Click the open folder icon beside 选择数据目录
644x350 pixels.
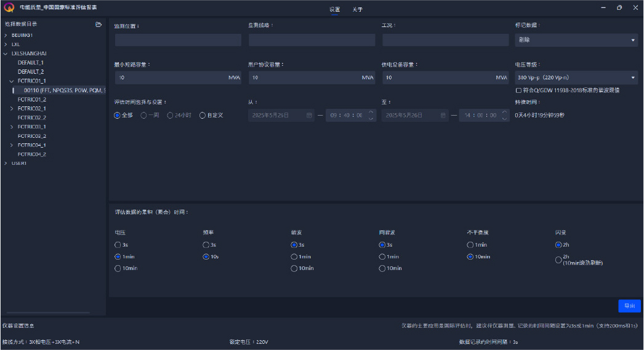pos(99,25)
